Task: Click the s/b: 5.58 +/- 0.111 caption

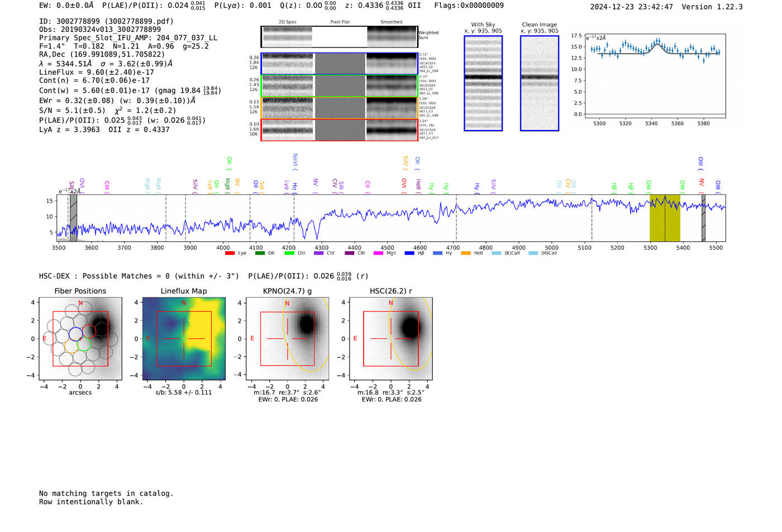Action: click(x=184, y=392)
